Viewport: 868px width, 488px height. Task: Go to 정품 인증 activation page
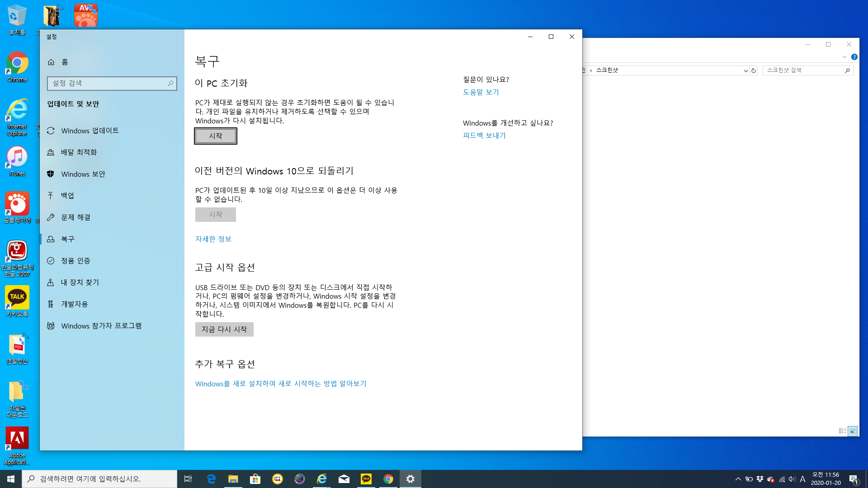pos(75,261)
